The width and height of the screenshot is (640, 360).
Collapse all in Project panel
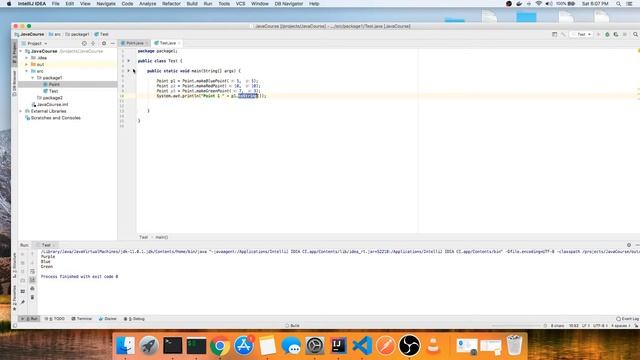pos(93,43)
